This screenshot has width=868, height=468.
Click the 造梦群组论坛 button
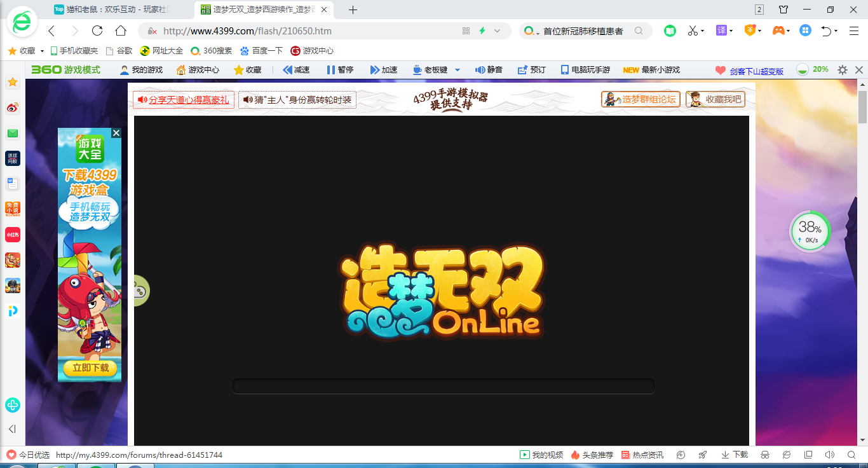tap(641, 99)
